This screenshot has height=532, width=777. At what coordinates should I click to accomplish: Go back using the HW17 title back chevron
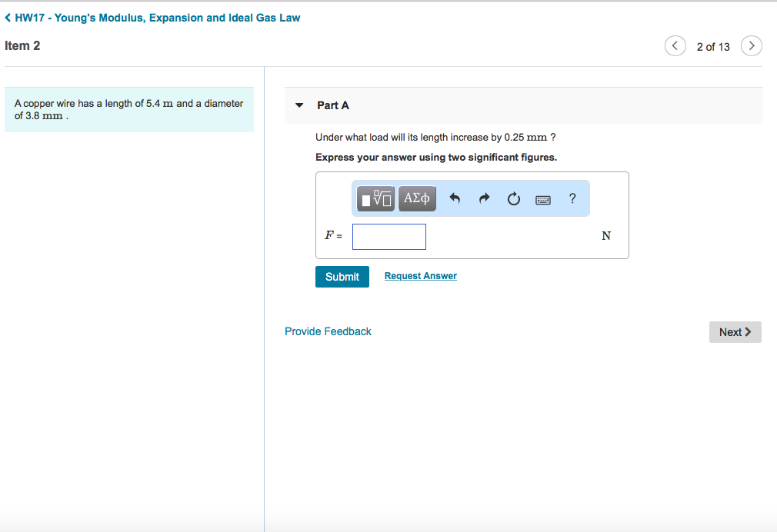8,17
